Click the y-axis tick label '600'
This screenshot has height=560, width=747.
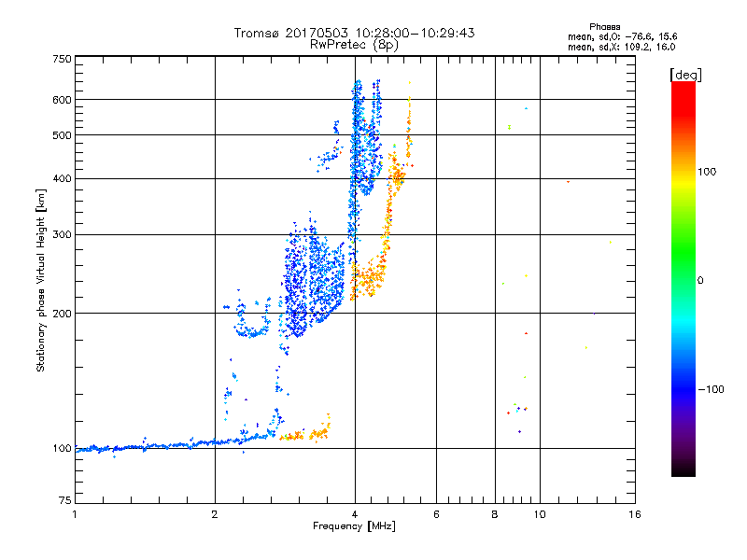63,100
